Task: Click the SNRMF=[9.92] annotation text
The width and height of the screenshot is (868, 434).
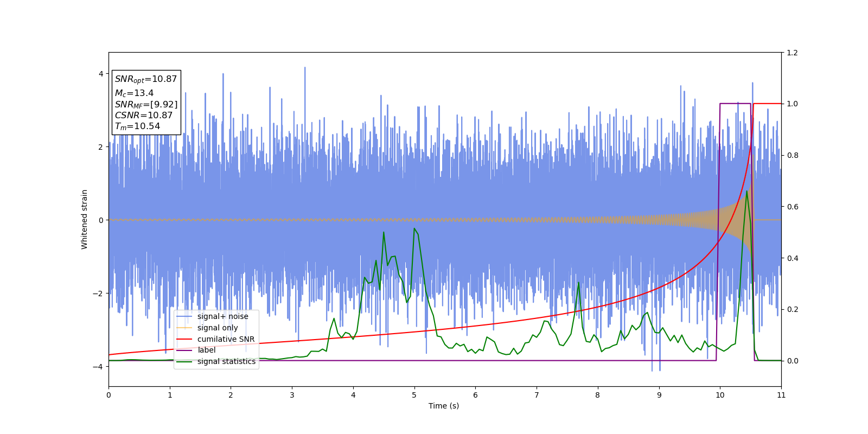Action: (146, 105)
